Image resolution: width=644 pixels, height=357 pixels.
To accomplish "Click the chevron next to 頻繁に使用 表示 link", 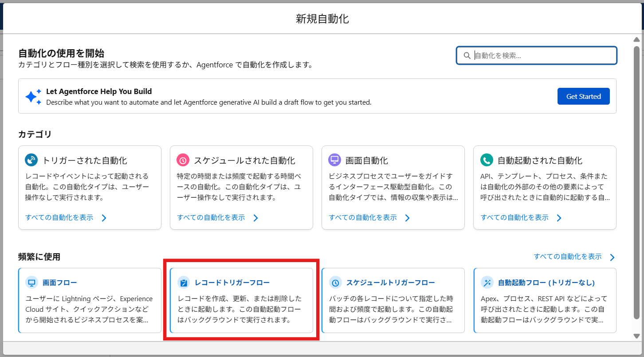I will (x=613, y=257).
